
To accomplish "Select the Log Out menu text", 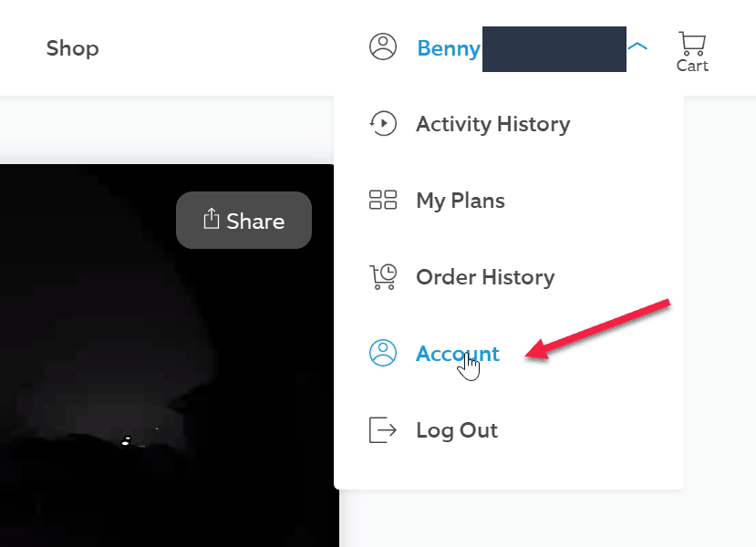I will click(x=457, y=430).
